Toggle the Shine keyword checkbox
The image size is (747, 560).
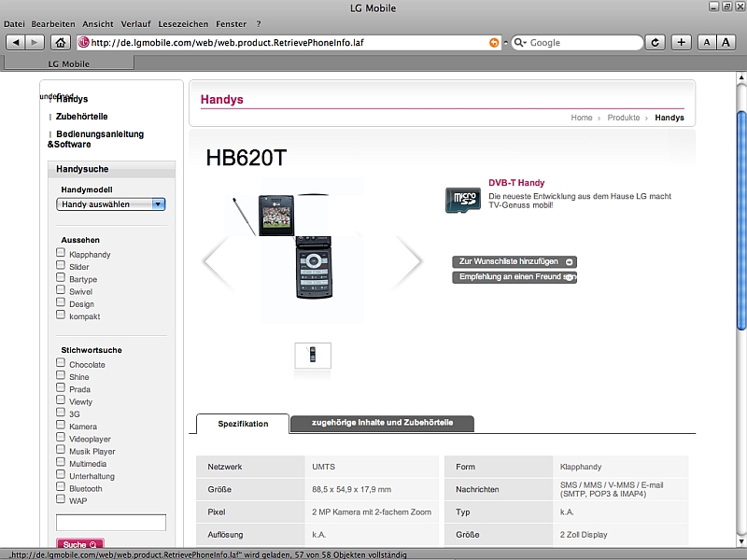pos(61,375)
